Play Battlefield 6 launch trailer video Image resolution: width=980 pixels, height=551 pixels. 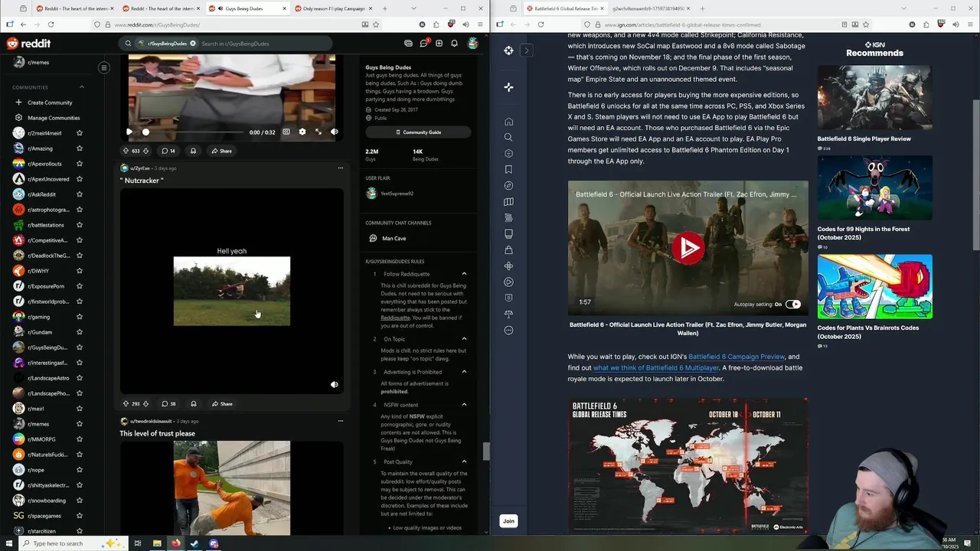tap(688, 248)
